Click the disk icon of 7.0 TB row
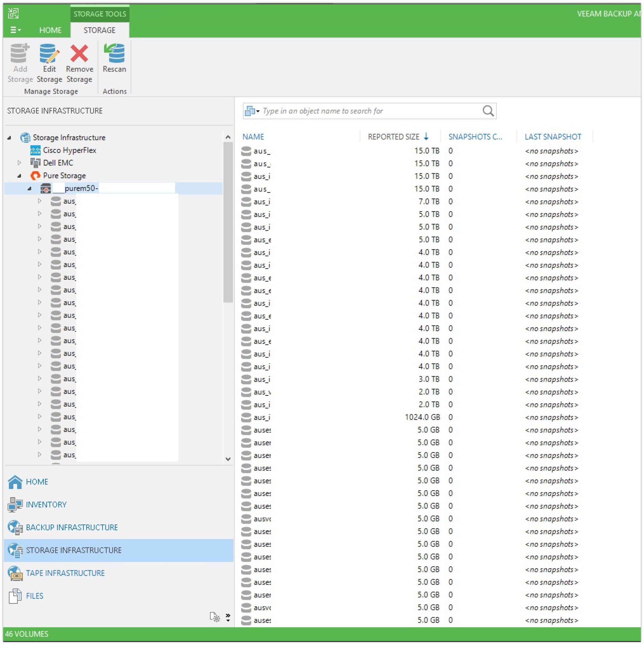644x645 pixels. pyautogui.click(x=246, y=202)
